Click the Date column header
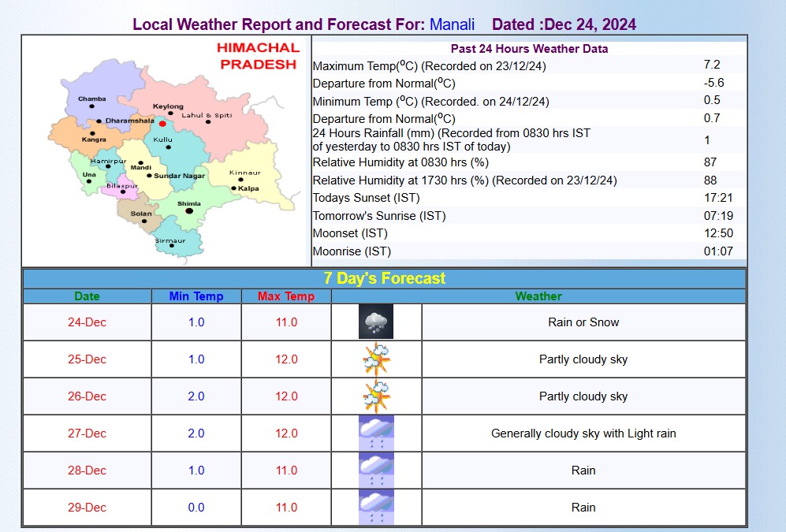 tap(87, 296)
